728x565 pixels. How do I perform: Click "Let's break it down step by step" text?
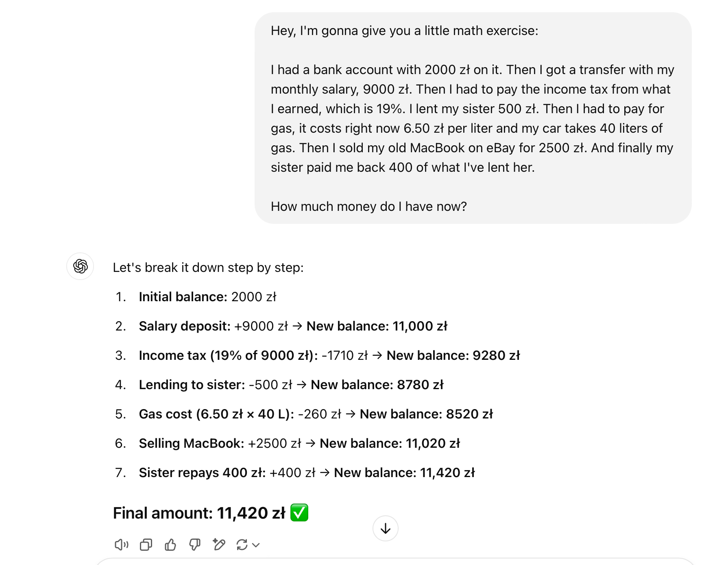tap(208, 267)
